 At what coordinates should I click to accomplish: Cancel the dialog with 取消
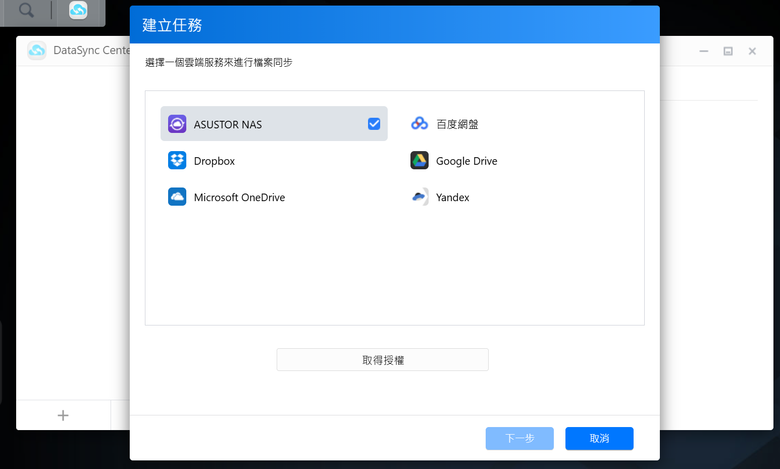point(599,438)
